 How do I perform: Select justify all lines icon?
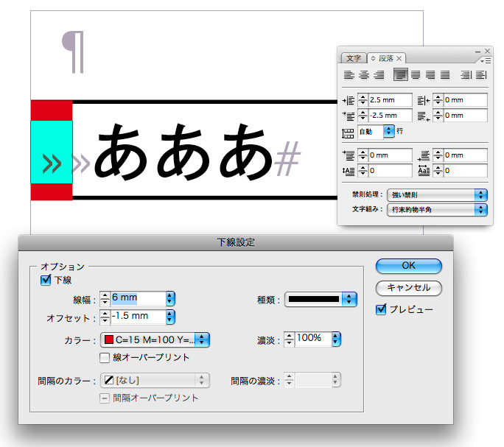[445, 75]
